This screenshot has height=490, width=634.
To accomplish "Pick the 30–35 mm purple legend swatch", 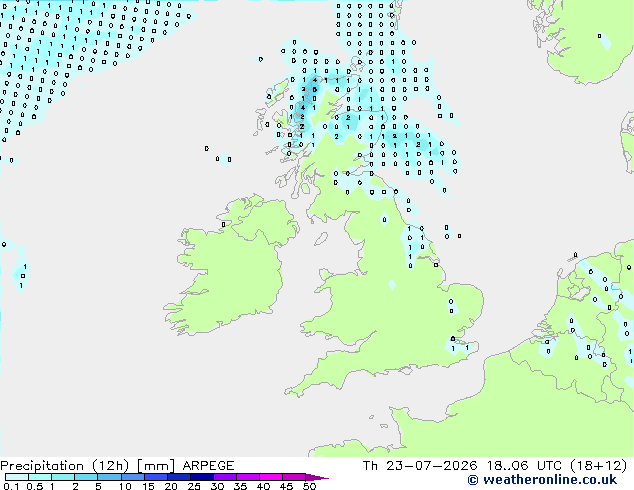I will tap(225, 477).
